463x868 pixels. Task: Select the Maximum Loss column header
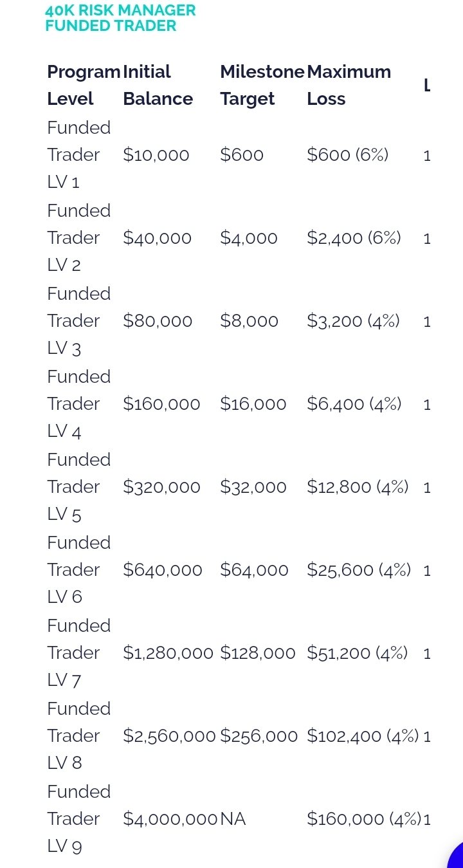[x=349, y=85]
